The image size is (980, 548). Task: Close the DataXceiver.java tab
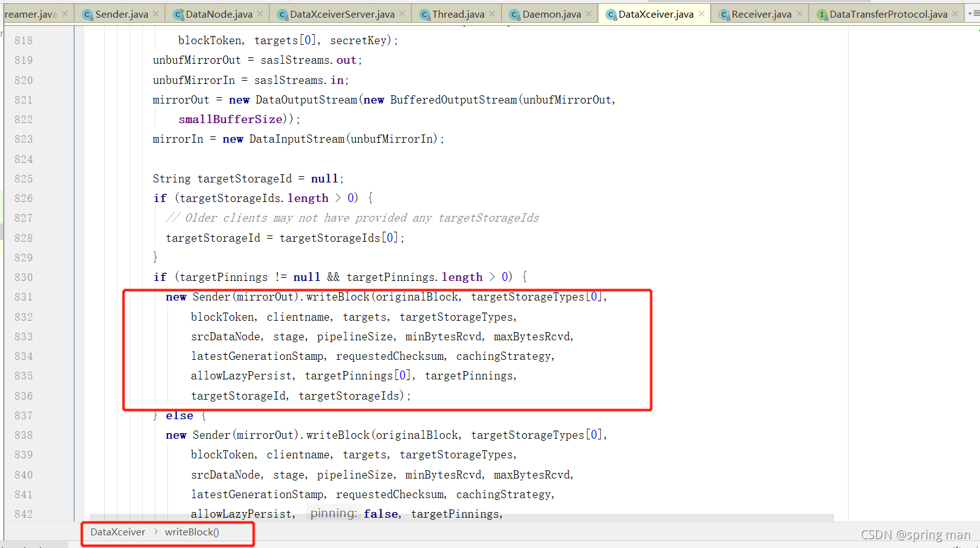pyautogui.click(x=701, y=14)
